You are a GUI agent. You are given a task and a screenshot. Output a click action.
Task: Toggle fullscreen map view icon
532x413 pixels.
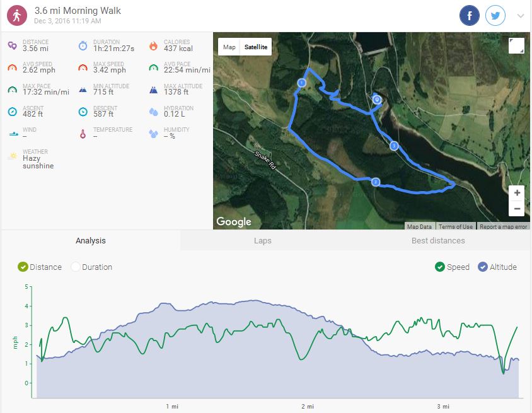coord(516,46)
